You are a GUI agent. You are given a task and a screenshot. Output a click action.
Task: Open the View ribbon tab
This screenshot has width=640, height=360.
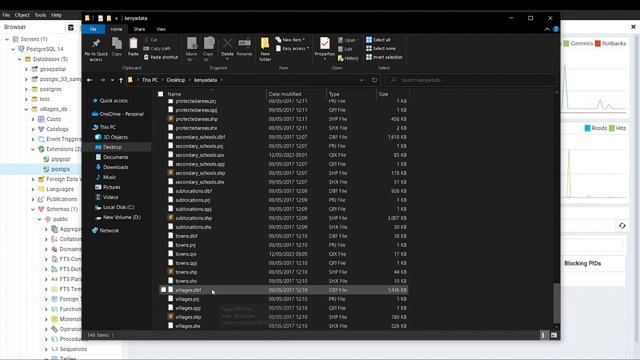click(161, 29)
